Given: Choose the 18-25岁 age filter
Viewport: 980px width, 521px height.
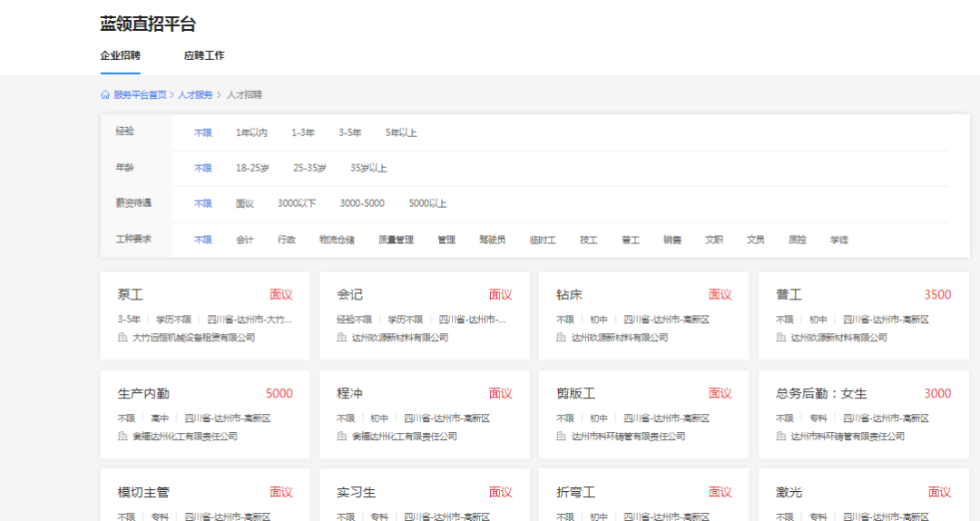Looking at the screenshot, I should pos(252,168).
